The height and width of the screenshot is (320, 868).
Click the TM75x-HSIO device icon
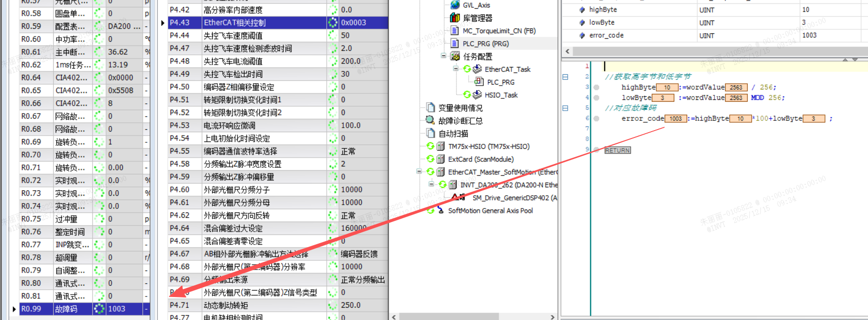pyautogui.click(x=440, y=146)
